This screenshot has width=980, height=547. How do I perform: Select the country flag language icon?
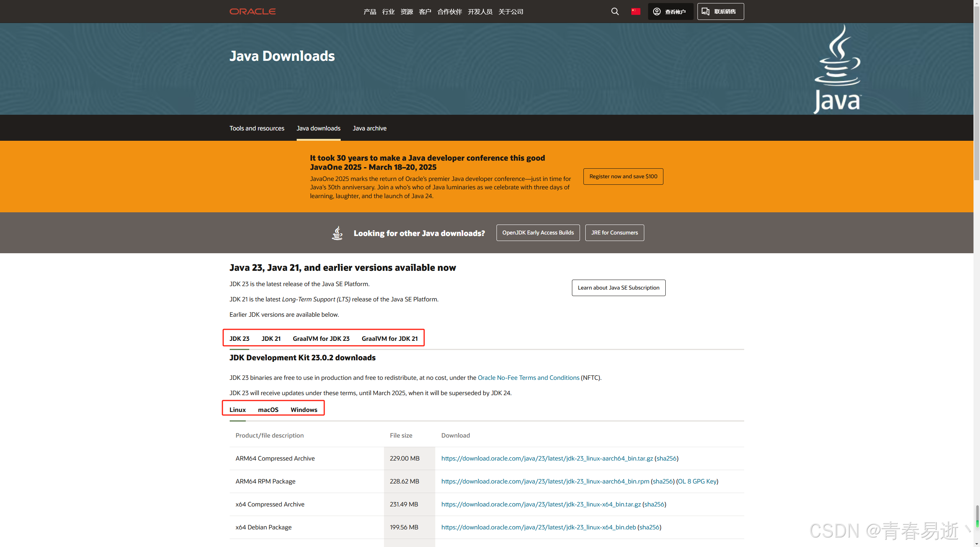pos(635,11)
